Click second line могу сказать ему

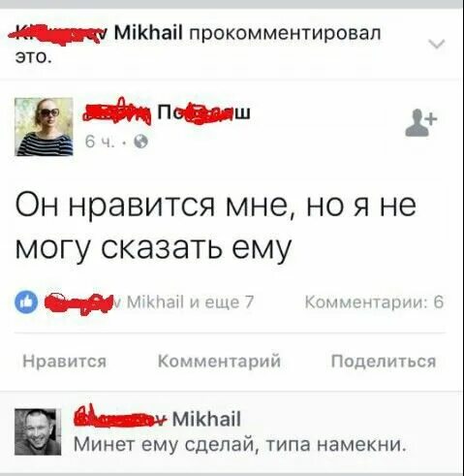[153, 248]
